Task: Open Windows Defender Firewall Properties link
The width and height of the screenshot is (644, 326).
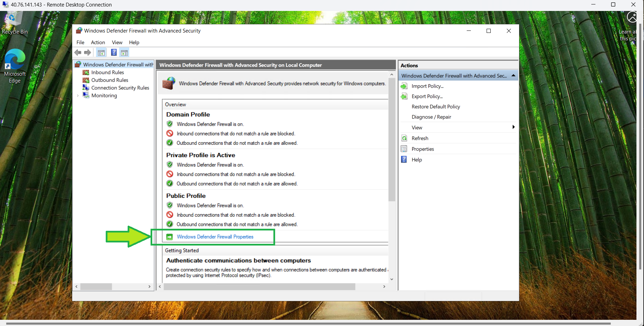Action: click(215, 237)
